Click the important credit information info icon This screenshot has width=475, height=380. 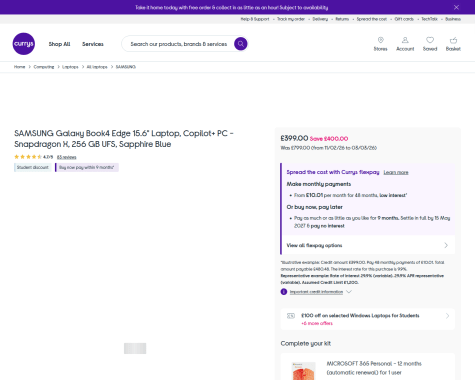(284, 292)
